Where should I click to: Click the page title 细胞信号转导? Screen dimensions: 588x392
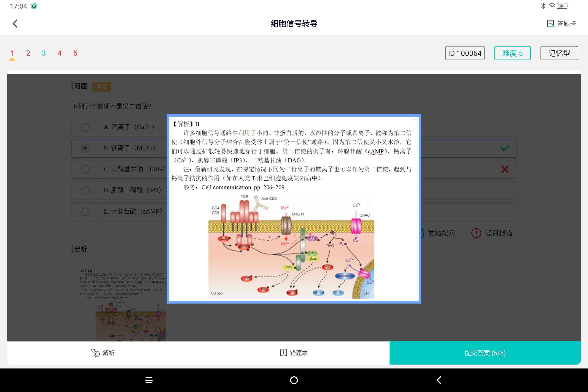coord(294,24)
